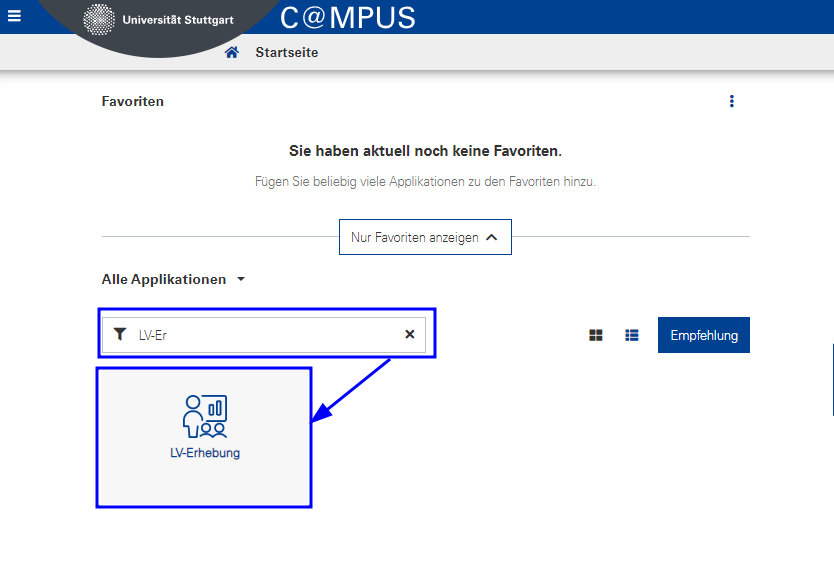Open the hamburger navigation menu
This screenshot has width=834, height=584.
pos(14,16)
